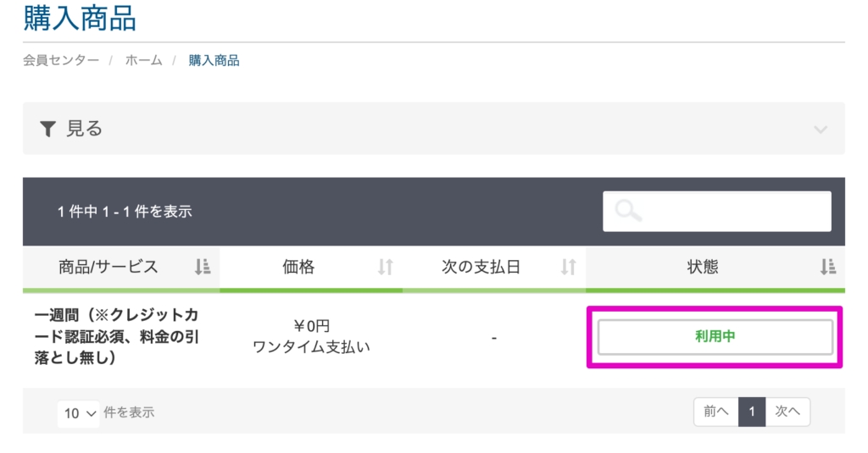Select the 次の支払日 column header label

[481, 268]
